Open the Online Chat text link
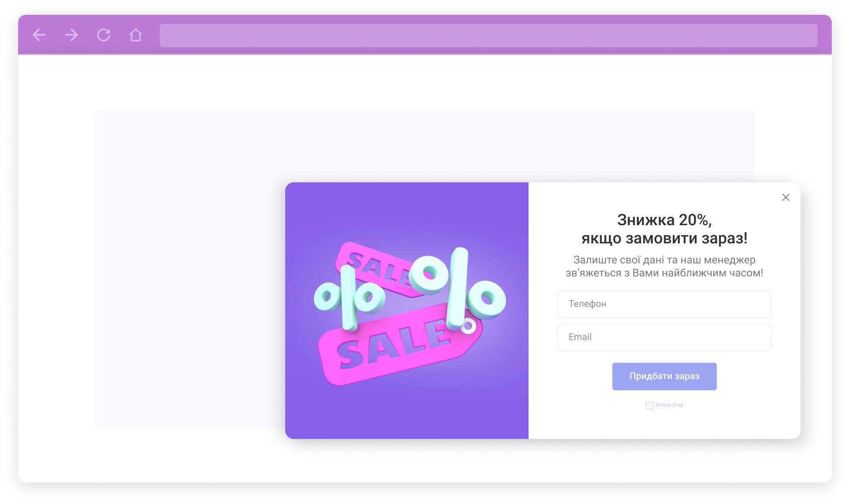850x504 pixels. click(669, 405)
